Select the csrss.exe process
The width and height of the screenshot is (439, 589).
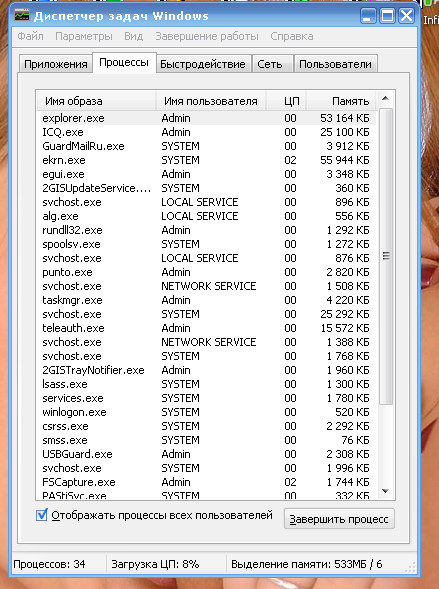(x=206, y=426)
